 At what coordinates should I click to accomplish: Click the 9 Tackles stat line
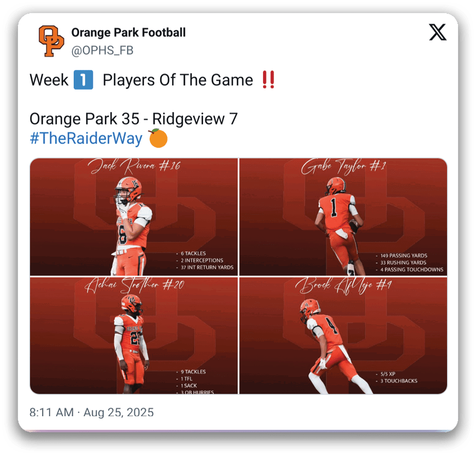tap(191, 372)
